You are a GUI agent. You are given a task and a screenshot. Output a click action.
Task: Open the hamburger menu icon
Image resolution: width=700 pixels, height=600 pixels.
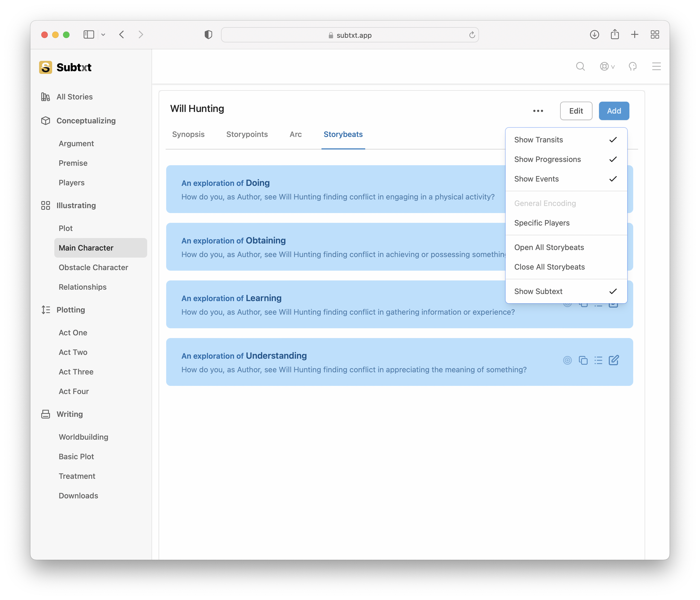coord(656,66)
